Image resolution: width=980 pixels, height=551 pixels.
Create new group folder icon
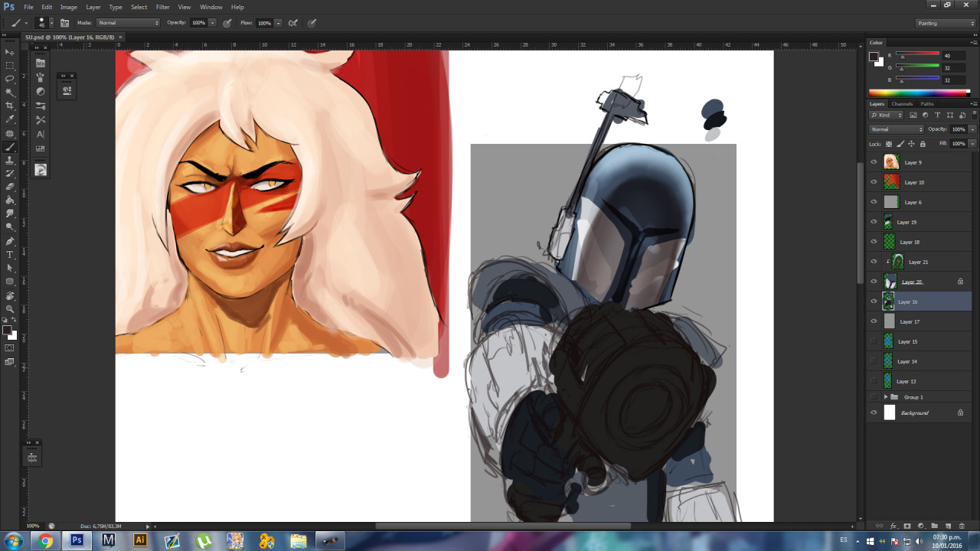coord(935,526)
